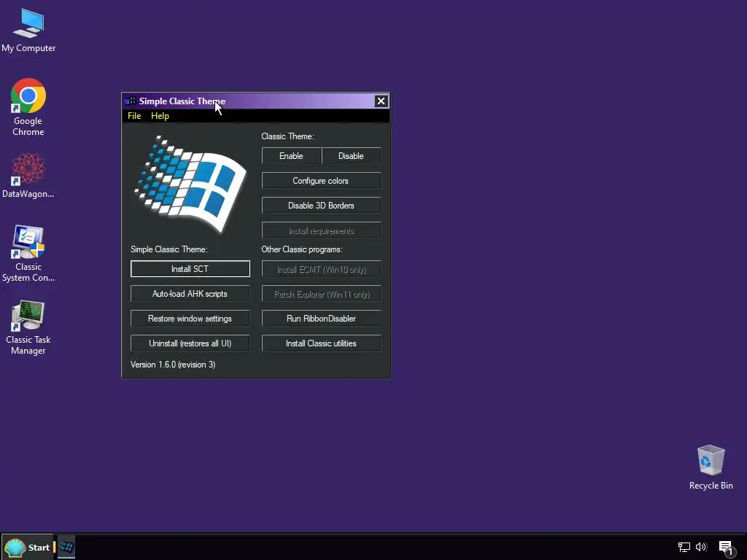
Task: Select Classic System Control shortcut
Action: click(28, 253)
